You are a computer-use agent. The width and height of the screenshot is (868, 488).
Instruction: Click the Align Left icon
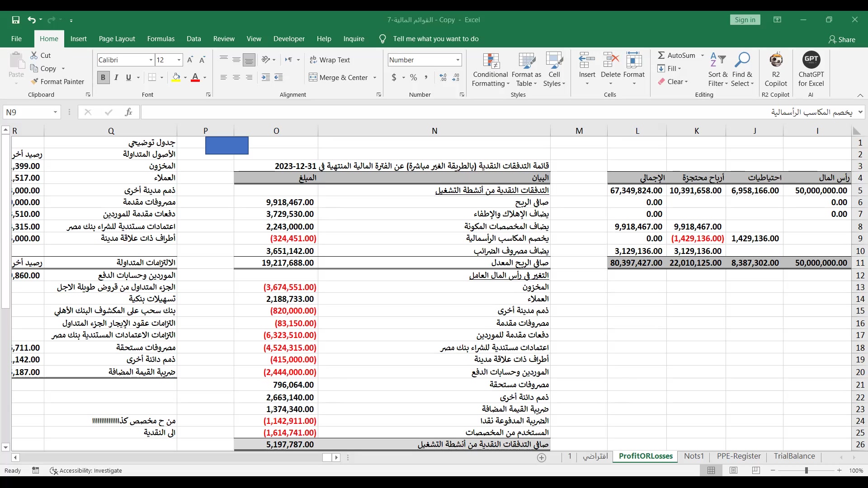[223, 78]
